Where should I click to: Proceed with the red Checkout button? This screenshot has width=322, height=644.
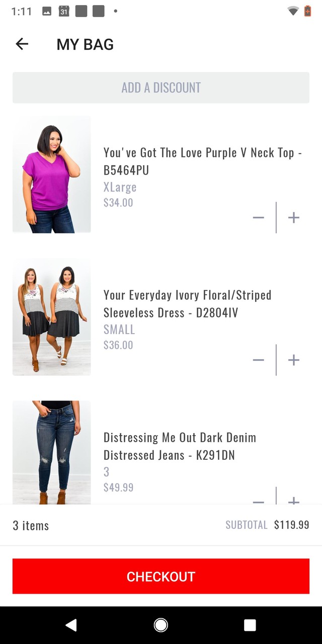tap(161, 576)
